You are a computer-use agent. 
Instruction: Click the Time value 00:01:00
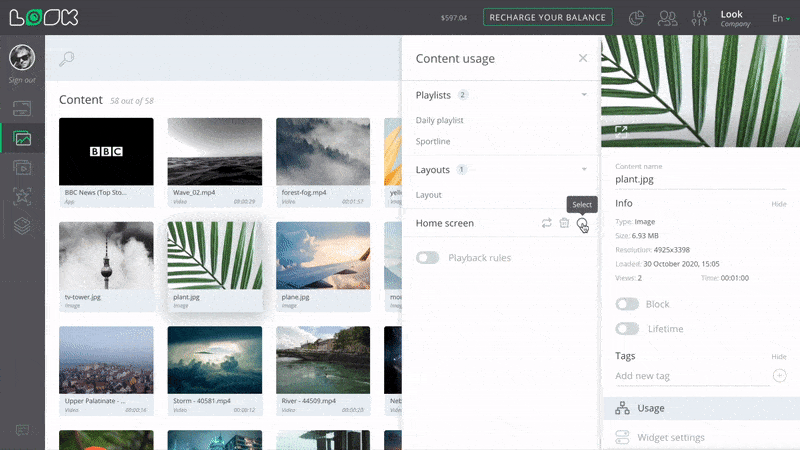click(735, 278)
